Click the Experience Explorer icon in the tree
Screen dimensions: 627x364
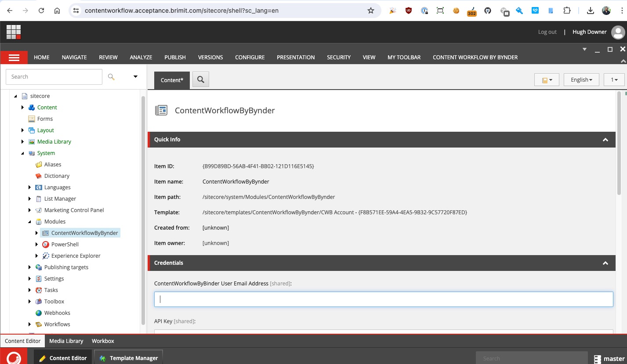click(46, 256)
